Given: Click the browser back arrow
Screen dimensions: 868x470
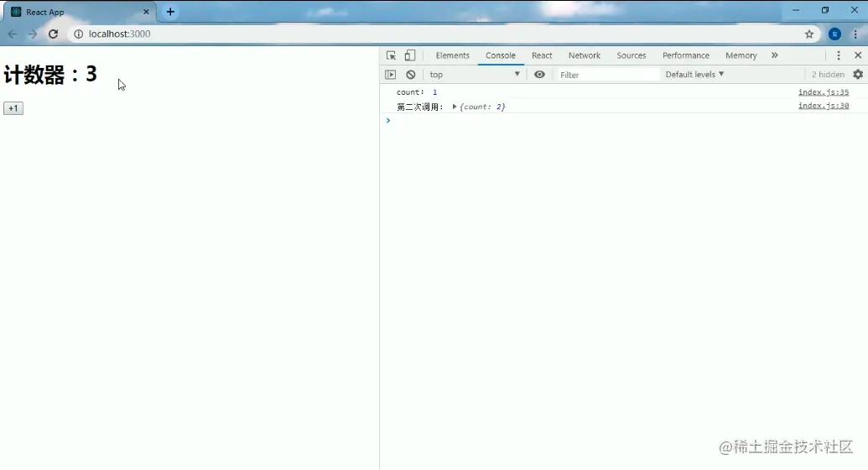Looking at the screenshot, I should (x=13, y=34).
